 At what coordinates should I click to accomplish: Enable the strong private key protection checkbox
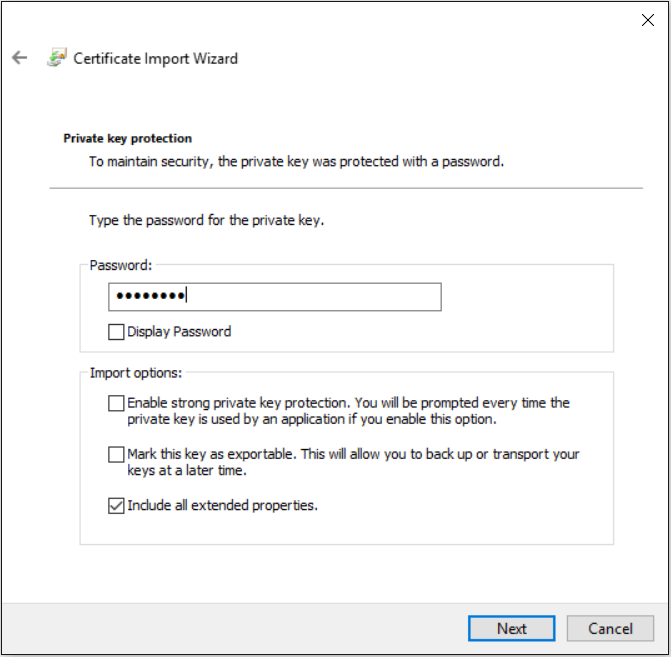[x=116, y=404]
